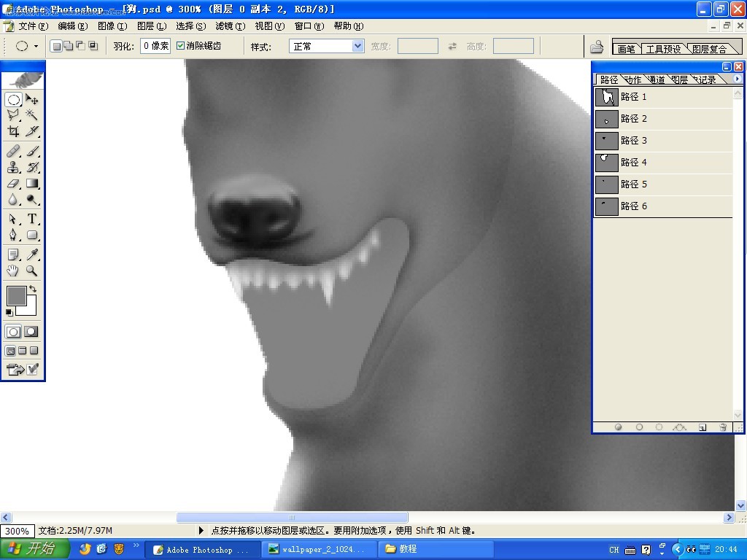747x560 pixels.
Task: Open the tool preset picker arrow
Action: coord(36,46)
